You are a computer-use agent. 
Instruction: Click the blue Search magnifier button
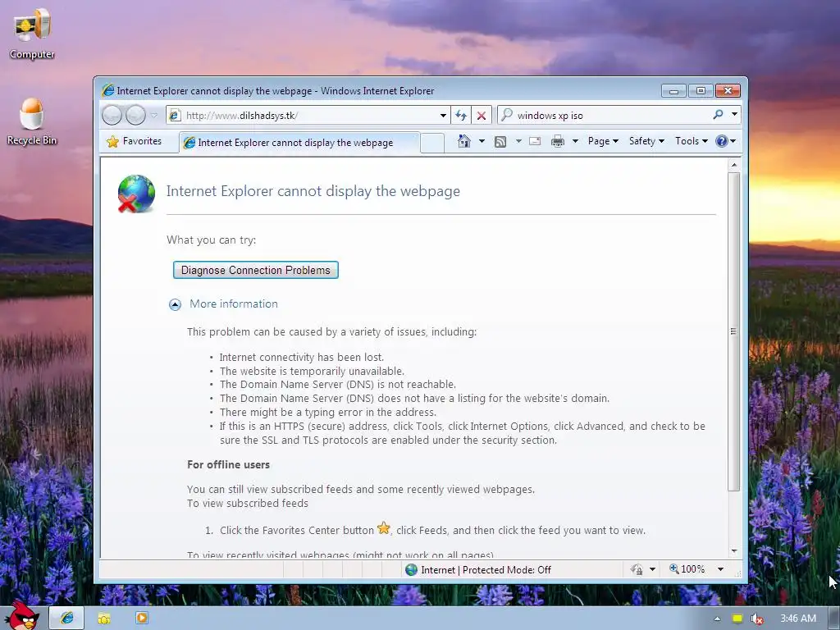(x=719, y=115)
